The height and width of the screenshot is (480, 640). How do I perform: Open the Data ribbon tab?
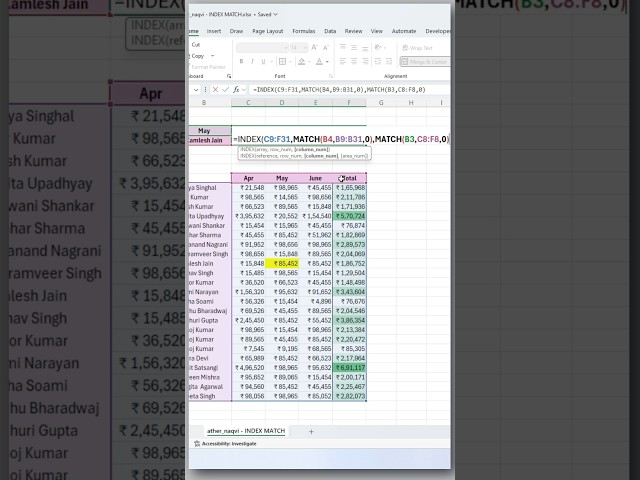330,31
